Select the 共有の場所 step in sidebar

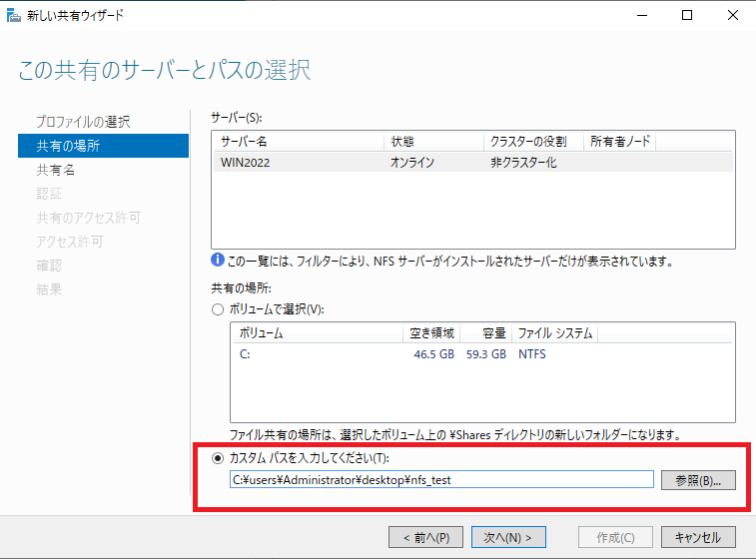pyautogui.click(x=68, y=146)
